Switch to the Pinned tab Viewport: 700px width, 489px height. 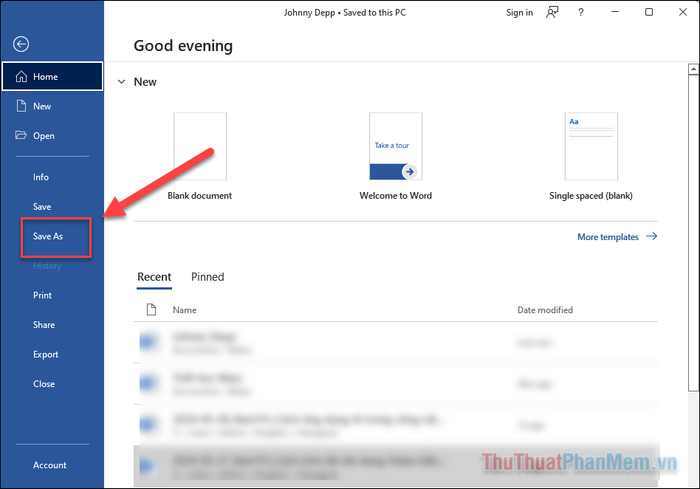[208, 277]
